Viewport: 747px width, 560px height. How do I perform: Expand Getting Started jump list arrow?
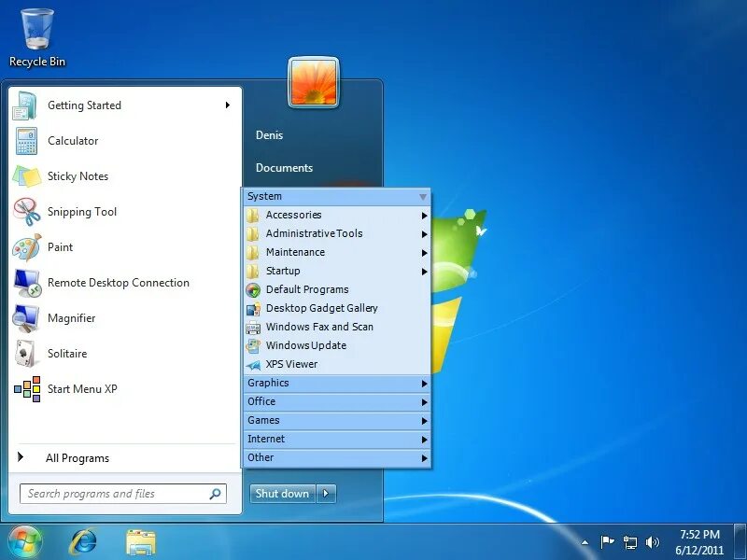[x=228, y=105]
